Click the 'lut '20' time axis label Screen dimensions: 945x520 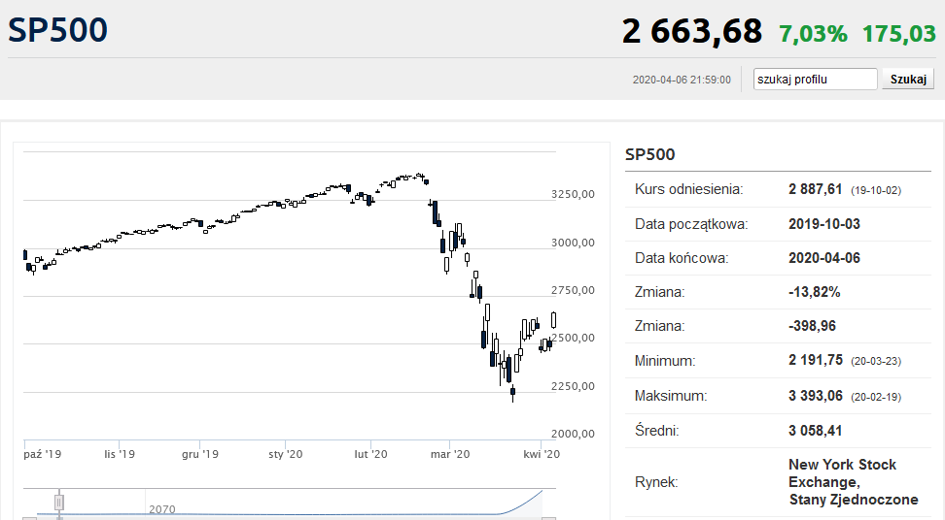click(370, 454)
